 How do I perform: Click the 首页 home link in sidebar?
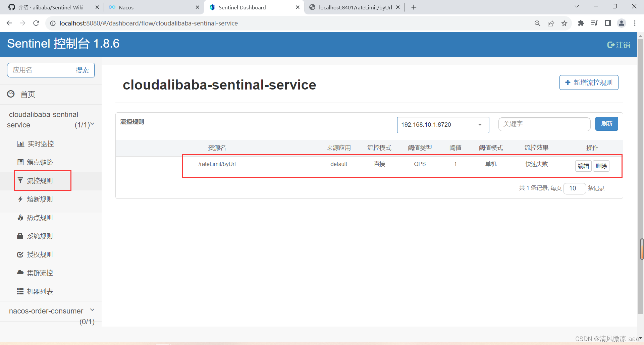pyautogui.click(x=28, y=95)
